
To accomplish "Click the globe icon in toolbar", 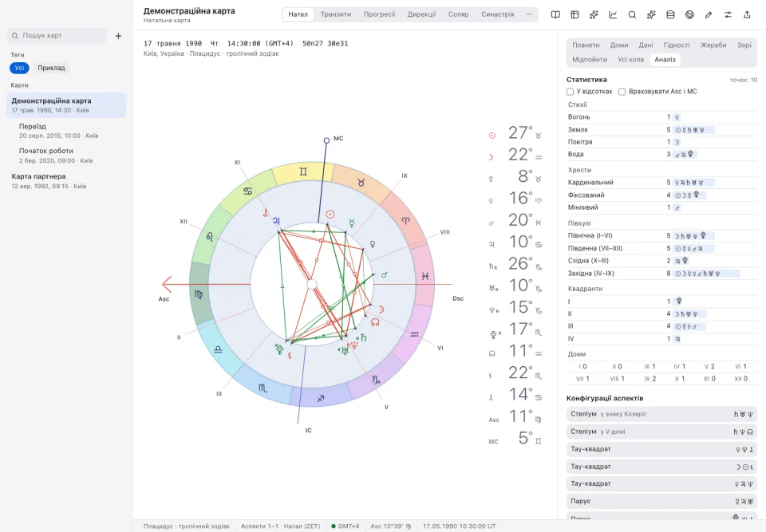I will [x=689, y=14].
